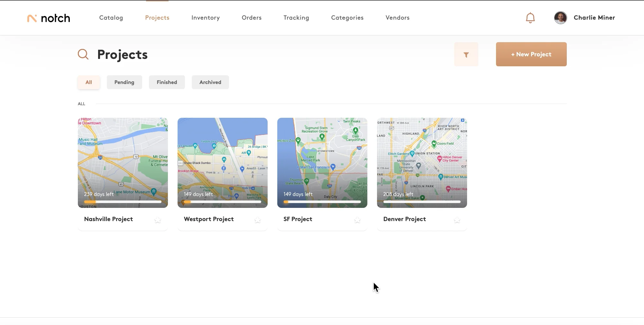The height and width of the screenshot is (325, 644).
Task: Click the search magnifier icon
Action: point(83,54)
